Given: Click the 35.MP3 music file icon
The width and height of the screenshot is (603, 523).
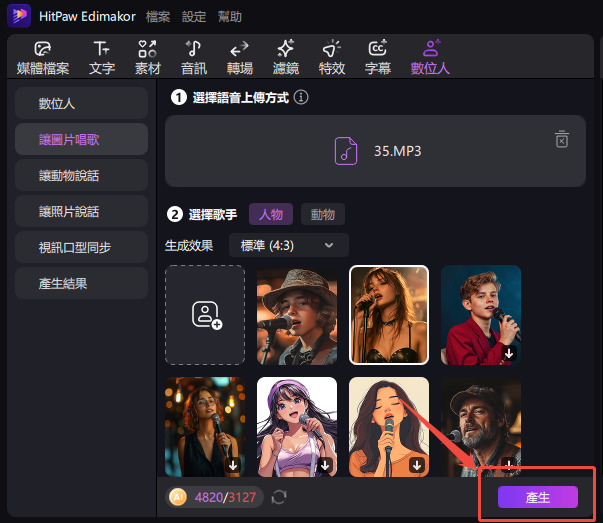Looking at the screenshot, I should [346, 151].
